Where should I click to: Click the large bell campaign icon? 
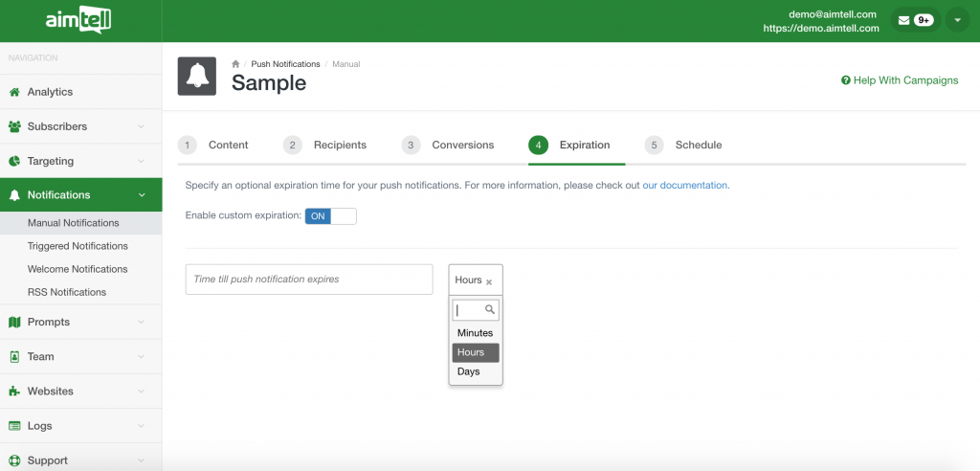(x=197, y=77)
